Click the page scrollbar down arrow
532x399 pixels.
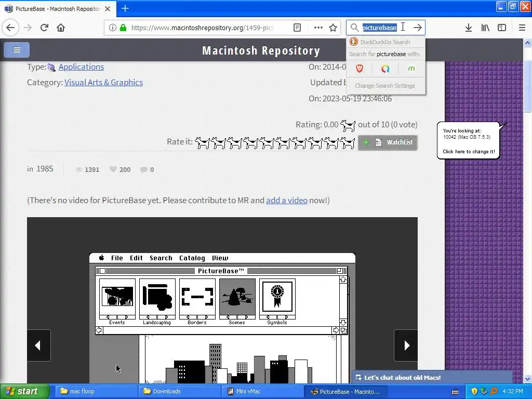528,379
